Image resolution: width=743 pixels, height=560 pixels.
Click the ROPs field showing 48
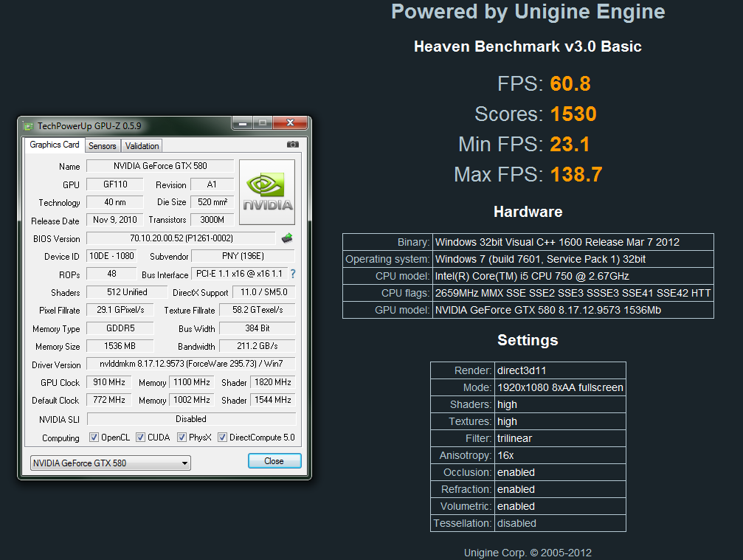pos(111,274)
